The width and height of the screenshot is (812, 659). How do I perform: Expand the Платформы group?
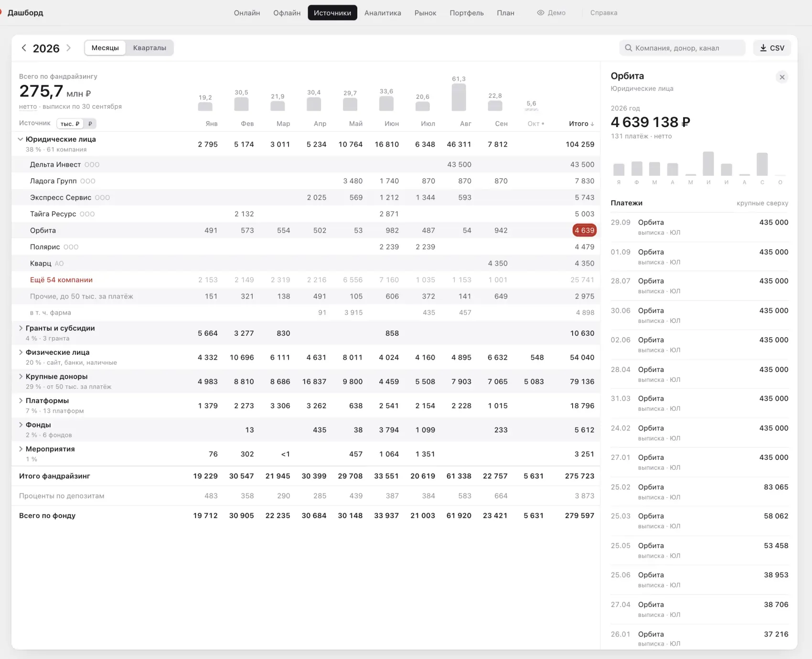pyautogui.click(x=21, y=401)
